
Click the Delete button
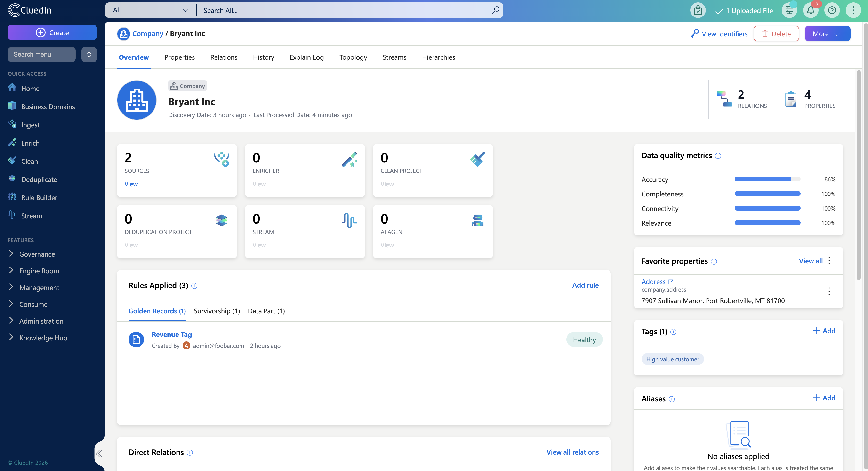tap(776, 34)
